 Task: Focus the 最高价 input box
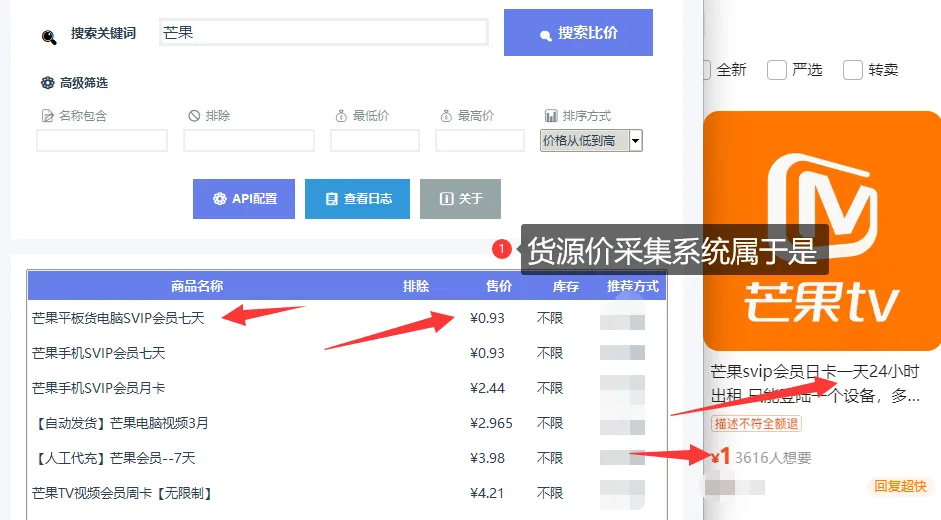480,141
